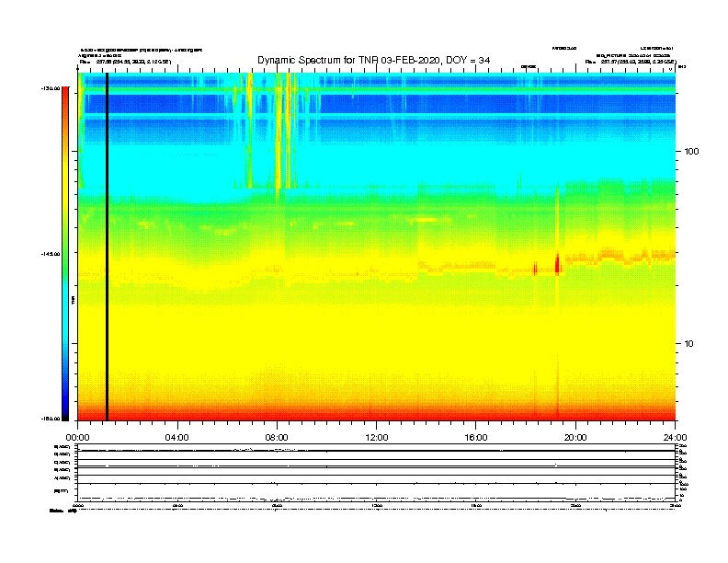
Task: Click the 12:00 time axis label
Action: (377, 438)
